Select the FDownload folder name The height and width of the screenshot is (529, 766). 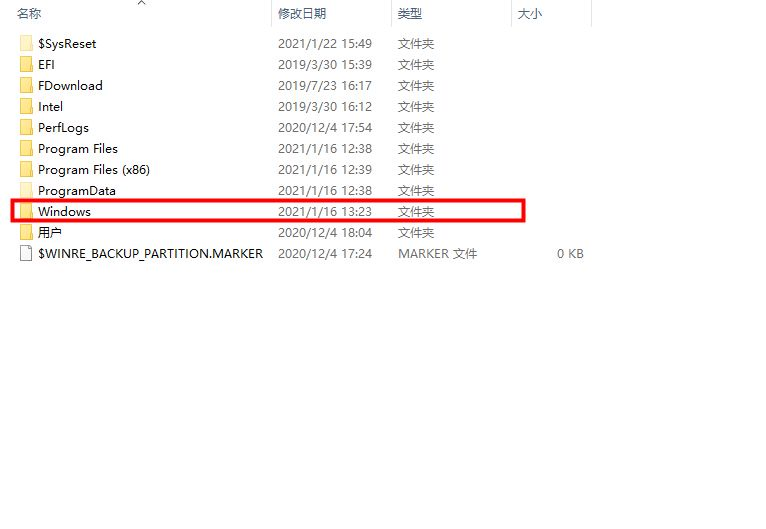click(70, 85)
